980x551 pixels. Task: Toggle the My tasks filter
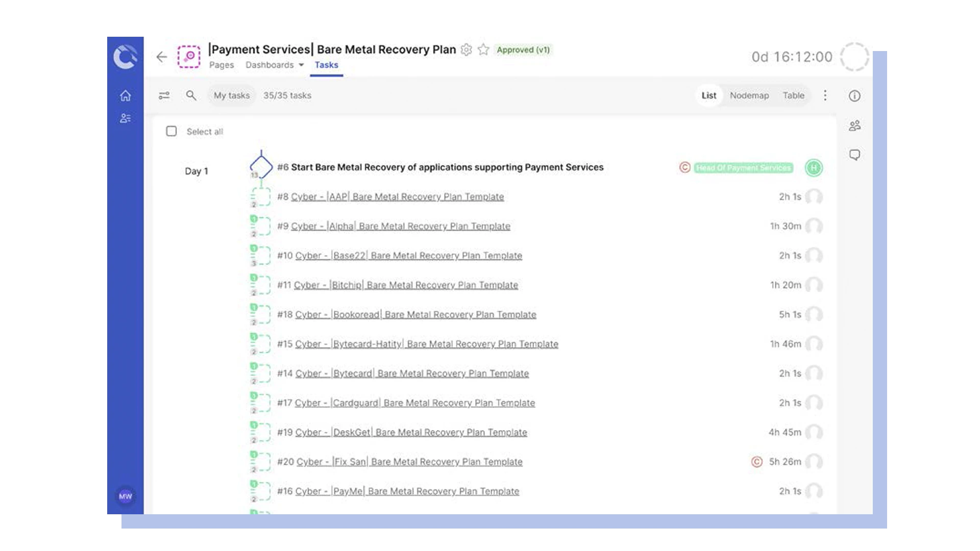tap(232, 95)
